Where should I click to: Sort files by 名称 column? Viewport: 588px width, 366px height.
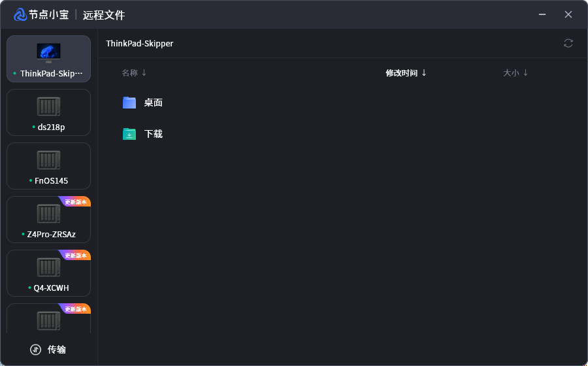click(134, 73)
